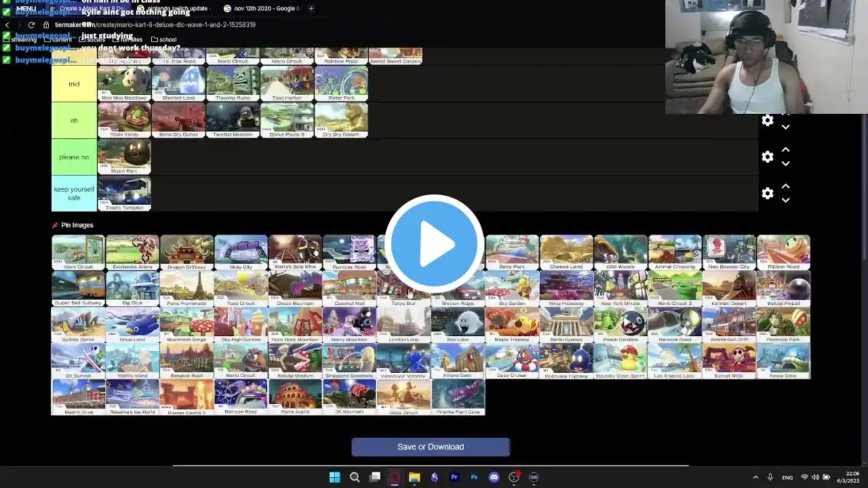Open the 'school' bookmarks folder
The height and width of the screenshot is (488, 868).
tap(164, 39)
